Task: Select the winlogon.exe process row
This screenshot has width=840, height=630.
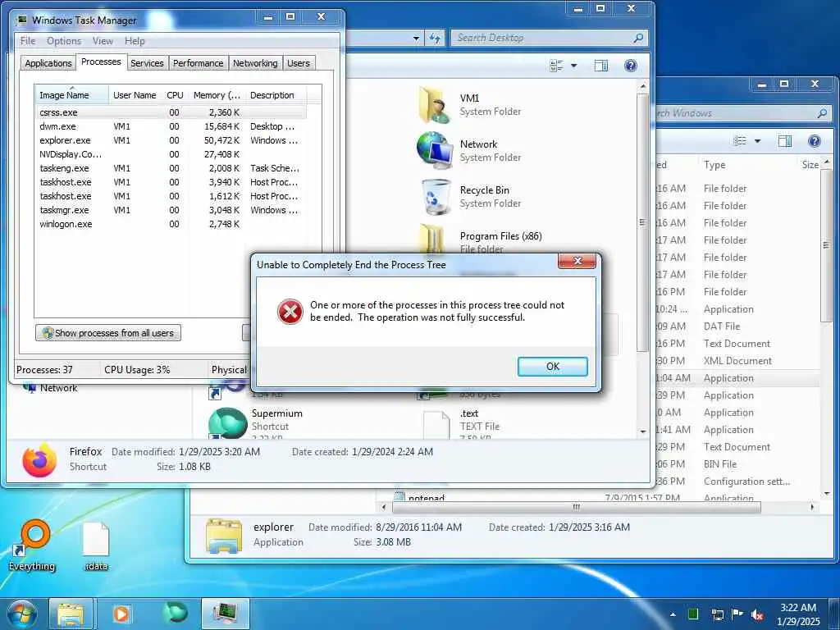Action: (171, 224)
